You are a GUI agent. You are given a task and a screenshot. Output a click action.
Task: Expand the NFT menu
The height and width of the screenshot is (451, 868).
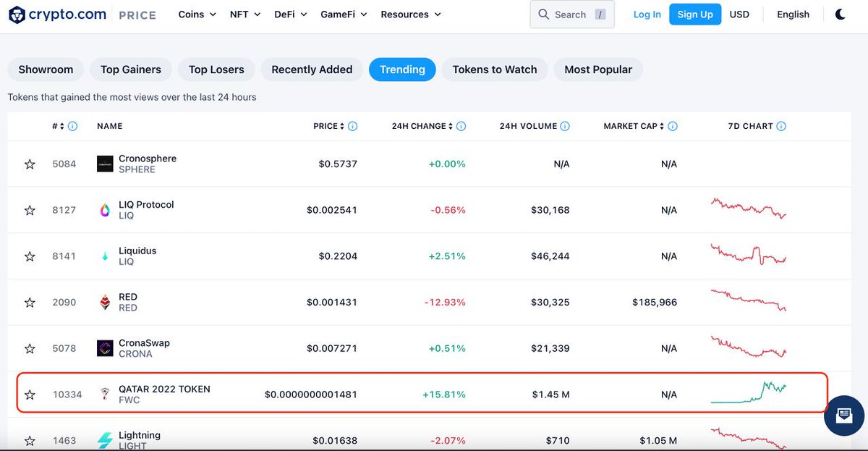point(246,14)
